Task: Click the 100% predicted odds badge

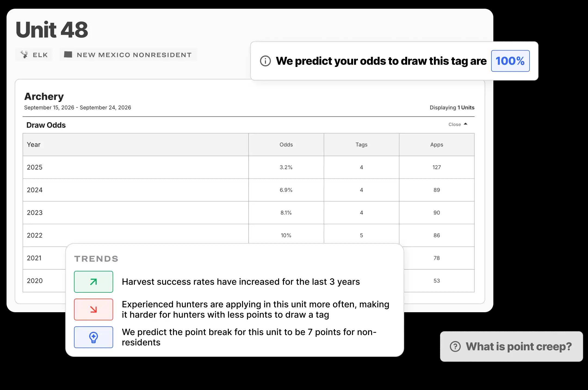Action: (x=510, y=61)
